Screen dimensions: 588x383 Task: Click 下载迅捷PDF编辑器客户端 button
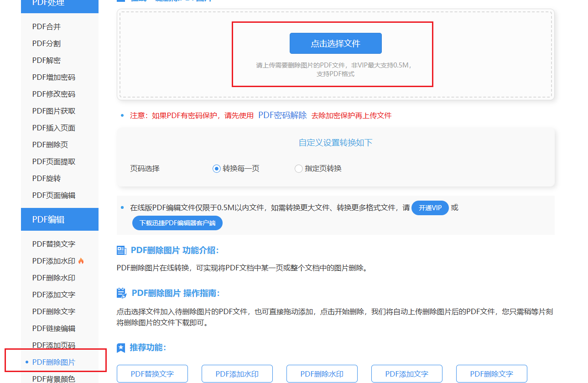[x=177, y=223]
